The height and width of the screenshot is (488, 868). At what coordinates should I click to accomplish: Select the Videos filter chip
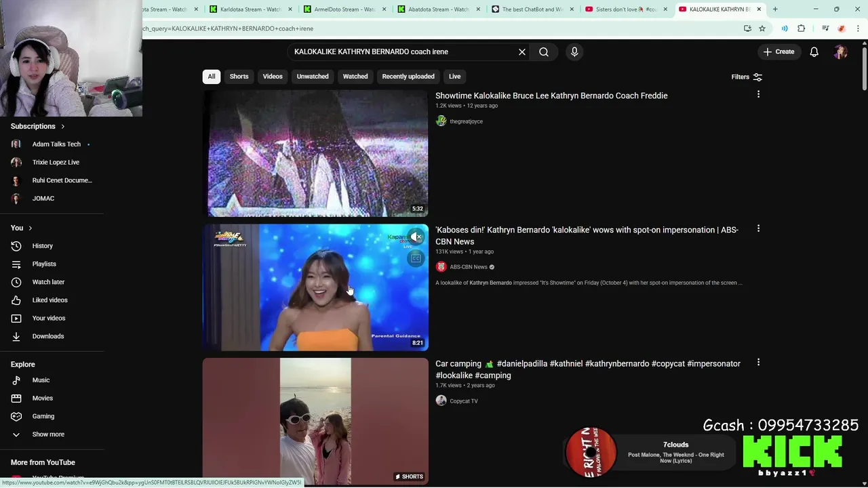pyautogui.click(x=273, y=77)
